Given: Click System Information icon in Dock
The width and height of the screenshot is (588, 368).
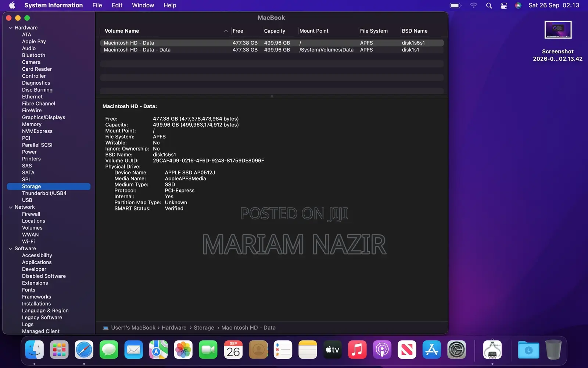Looking at the screenshot, I should pyautogui.click(x=492, y=349).
